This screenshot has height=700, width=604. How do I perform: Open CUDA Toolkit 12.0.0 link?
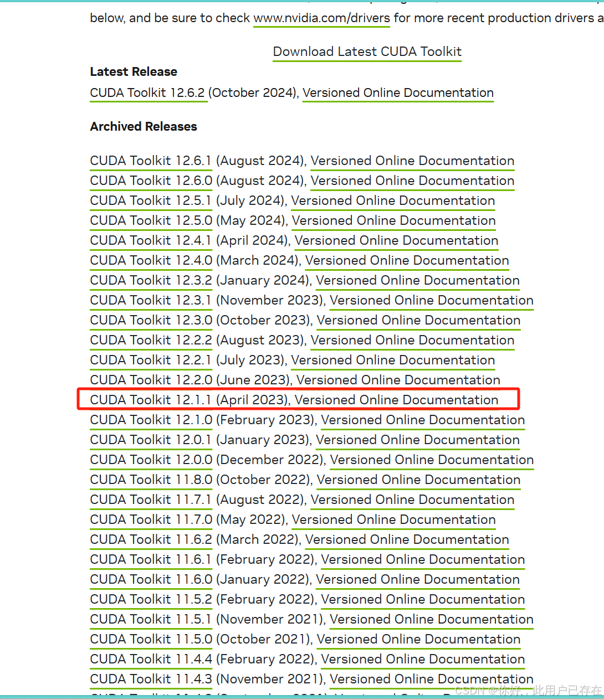[151, 460]
